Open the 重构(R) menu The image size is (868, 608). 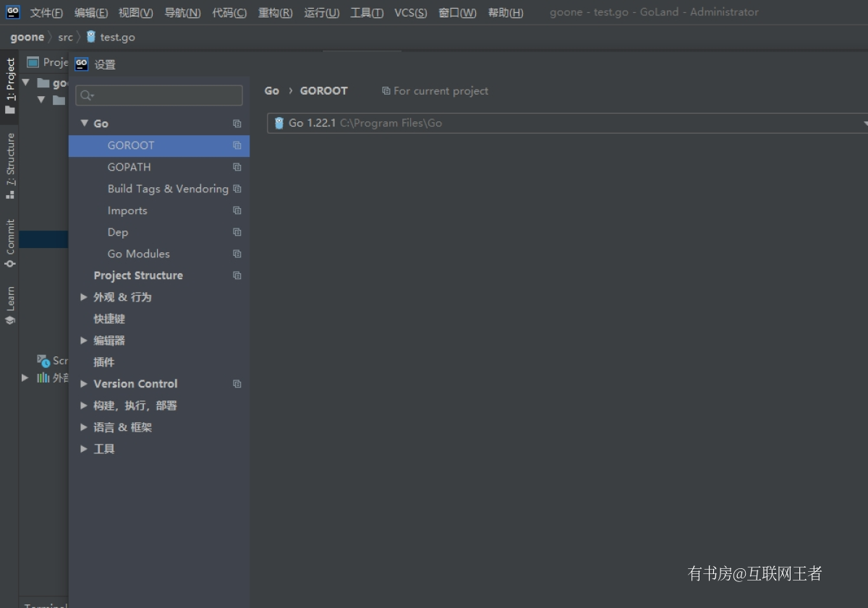[x=276, y=13]
